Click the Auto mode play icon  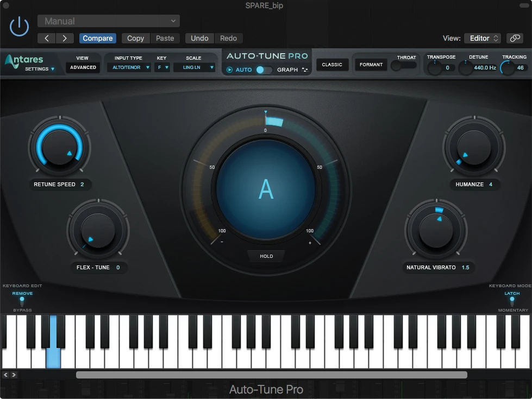[229, 70]
